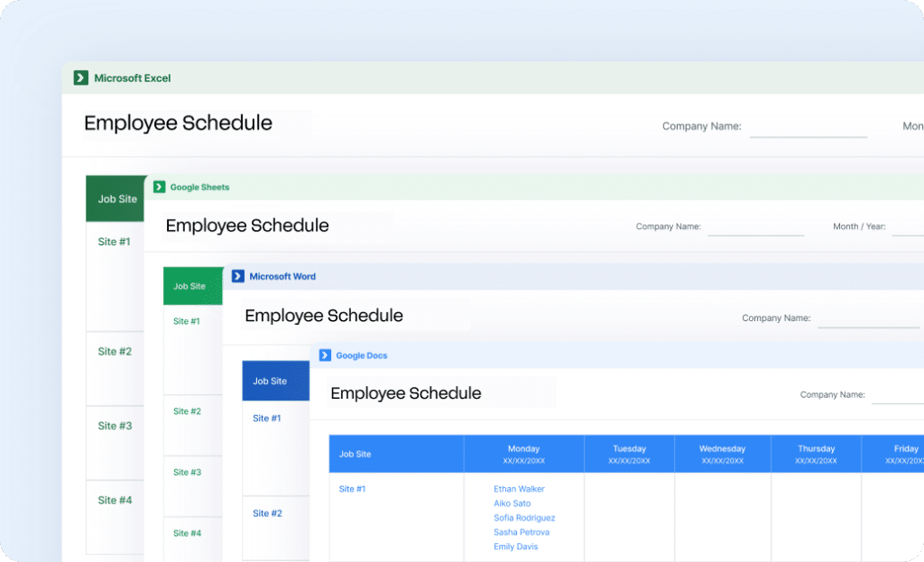Viewport: 924px width, 562px height.
Task: Click the Wednesday column header
Action: [723, 454]
